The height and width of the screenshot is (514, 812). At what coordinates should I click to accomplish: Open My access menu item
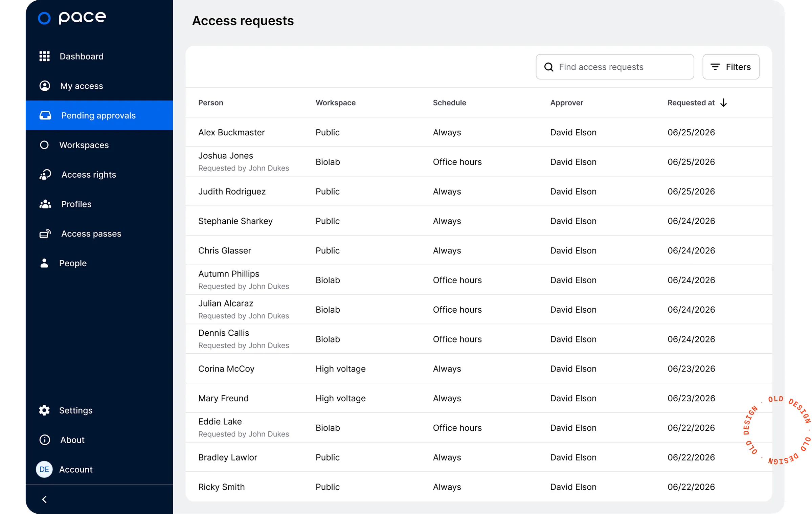99,86
